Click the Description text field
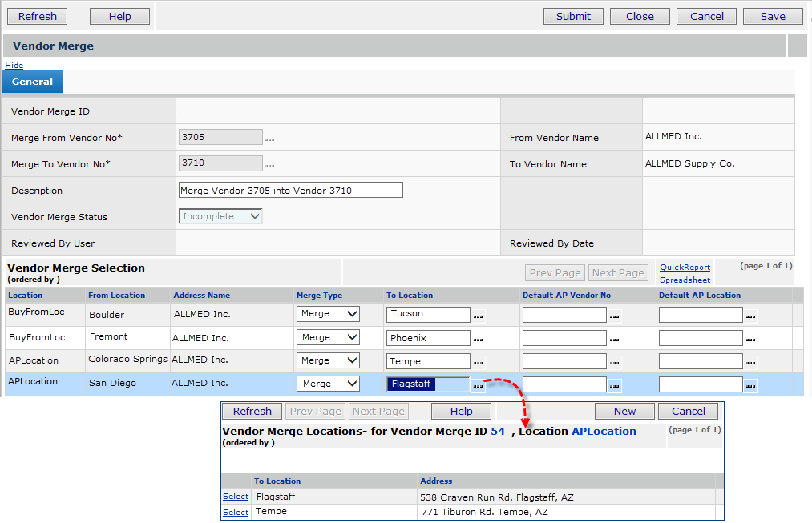Viewport: 812px width, 523px height. tap(290, 191)
